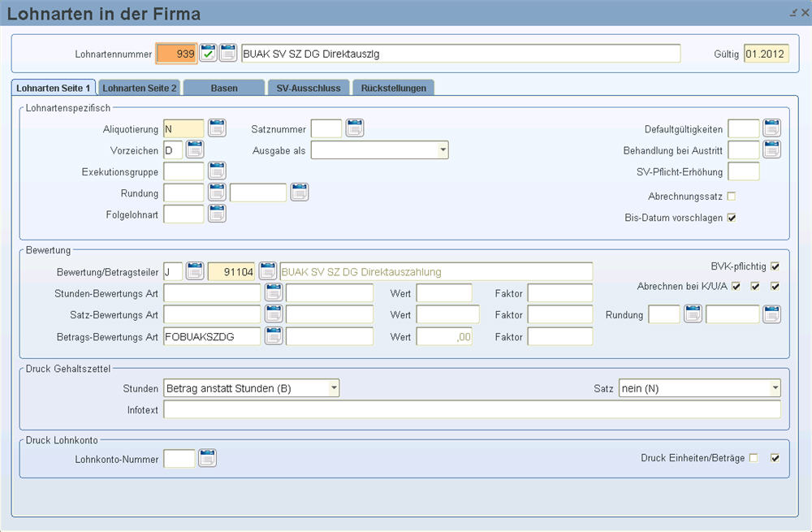Image resolution: width=812 pixels, height=532 pixels.
Task: Expand the Ausgabe als dropdown
Action: [x=443, y=150]
